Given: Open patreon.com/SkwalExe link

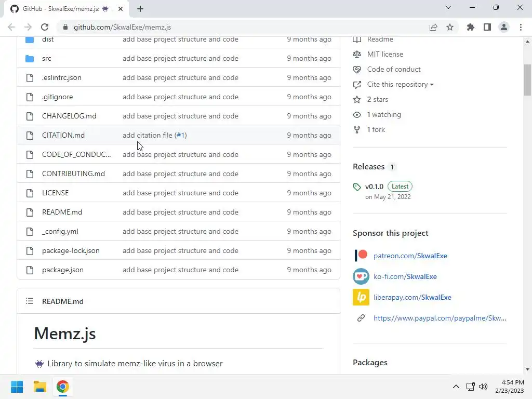Looking at the screenshot, I should [x=410, y=256].
